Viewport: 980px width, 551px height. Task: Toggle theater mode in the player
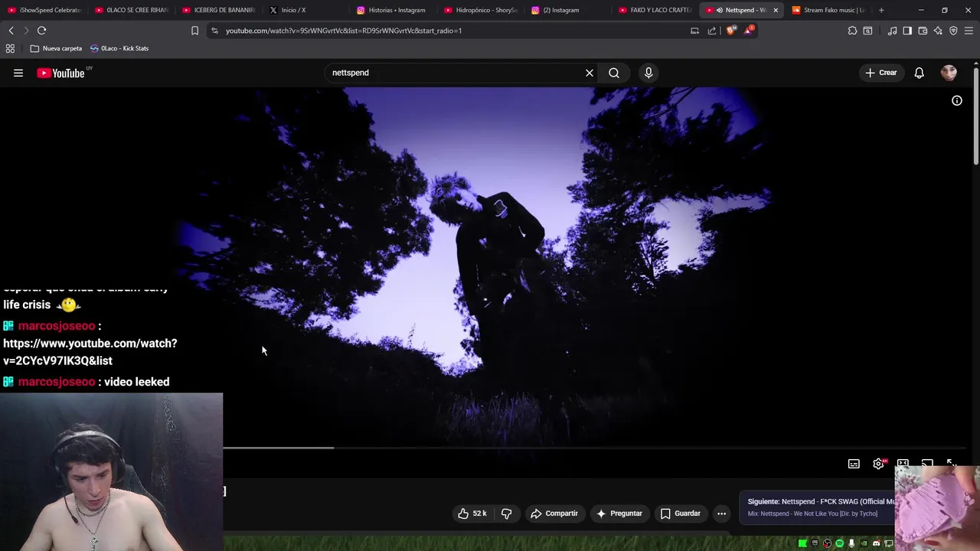pos(903,464)
